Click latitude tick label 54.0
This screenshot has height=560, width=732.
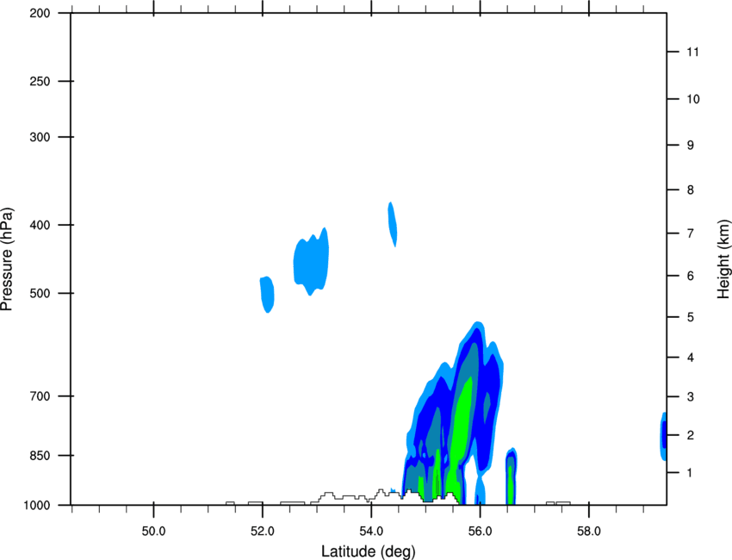371,532
